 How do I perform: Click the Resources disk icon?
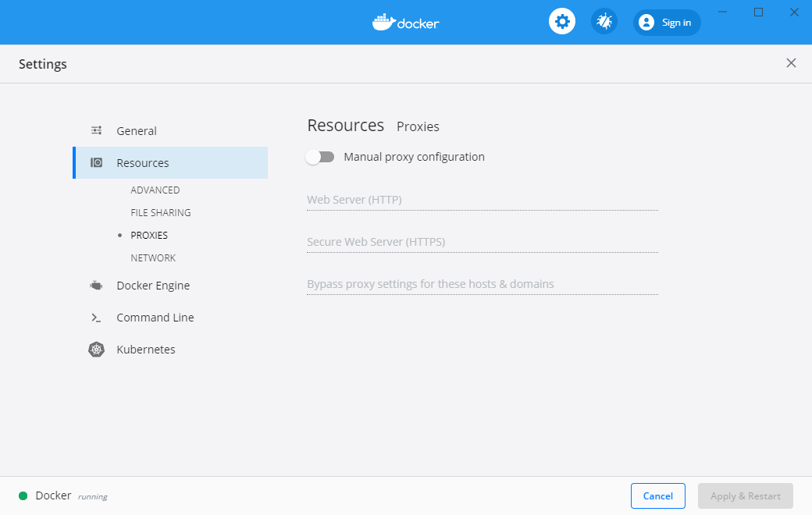point(96,162)
